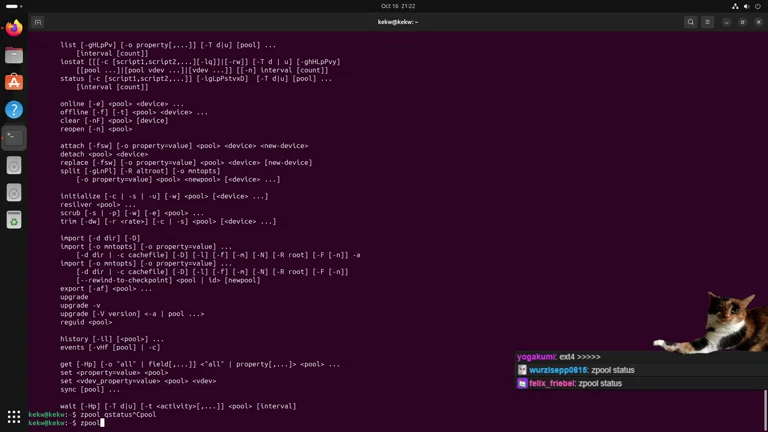Click felix_friebel chat badge icon
This screenshot has height=432, width=768.
click(x=522, y=383)
